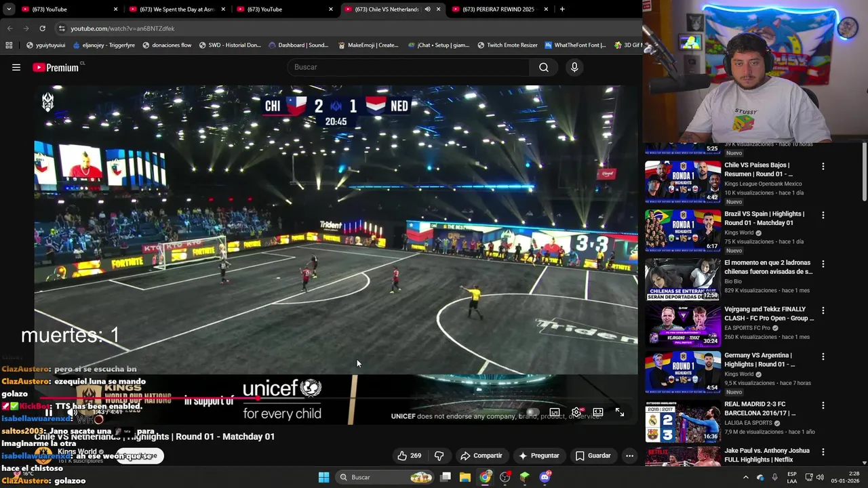
Task: Click the Compartir share button
Action: [481, 455]
